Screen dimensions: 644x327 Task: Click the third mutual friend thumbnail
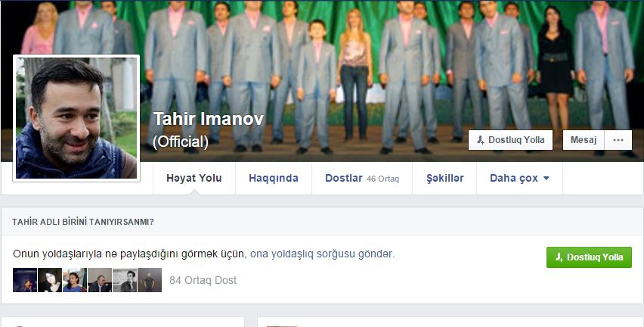coord(75,280)
